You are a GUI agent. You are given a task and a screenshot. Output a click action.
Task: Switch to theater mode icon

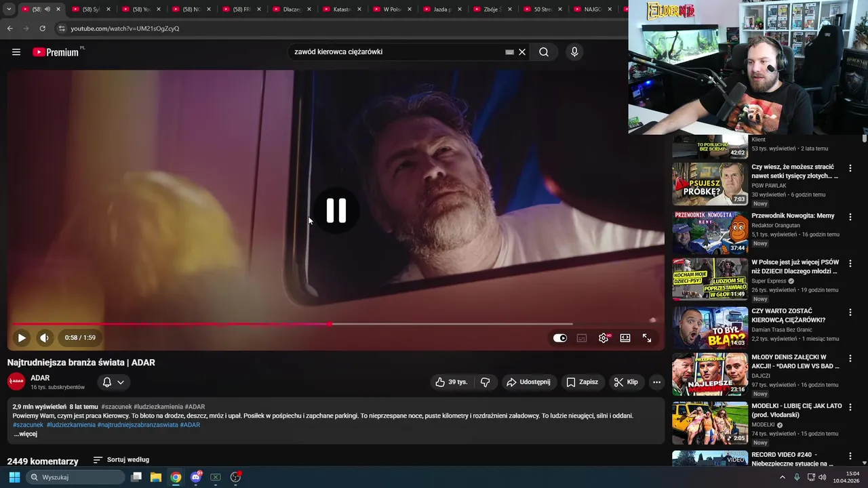tap(625, 338)
